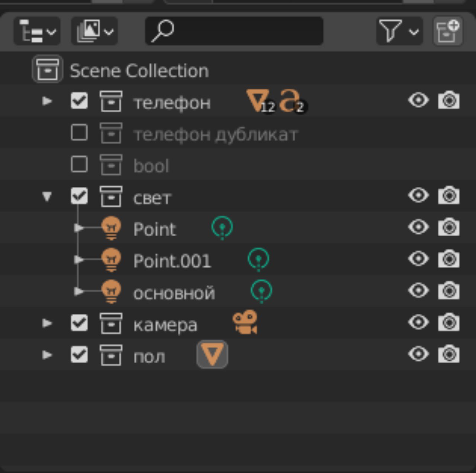Click the mesh data icon beside пол

tap(212, 355)
